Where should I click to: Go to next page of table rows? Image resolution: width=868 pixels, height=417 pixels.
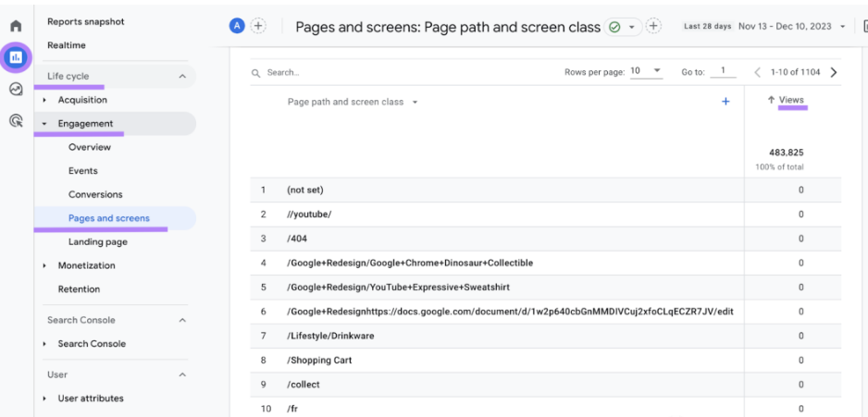pyautogui.click(x=835, y=72)
